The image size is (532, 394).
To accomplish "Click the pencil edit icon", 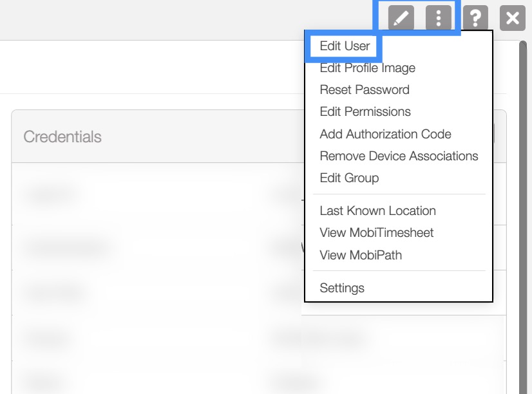I will coord(401,18).
